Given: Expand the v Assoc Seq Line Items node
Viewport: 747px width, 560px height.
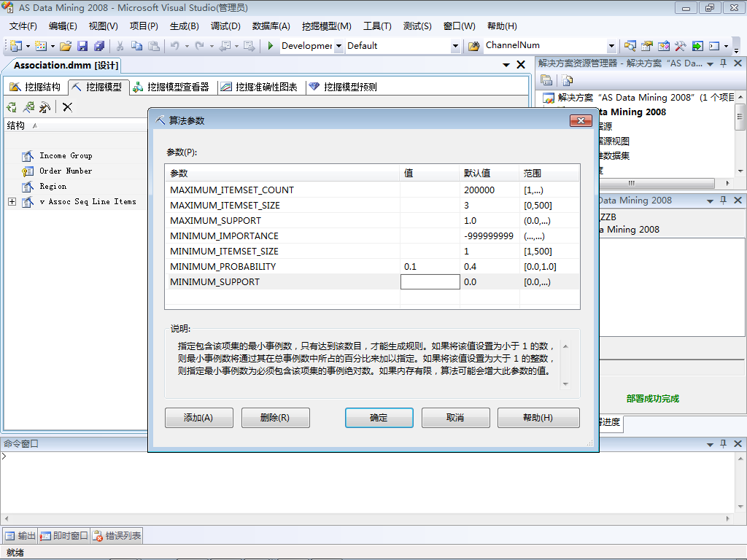Looking at the screenshot, I should coord(12,201).
